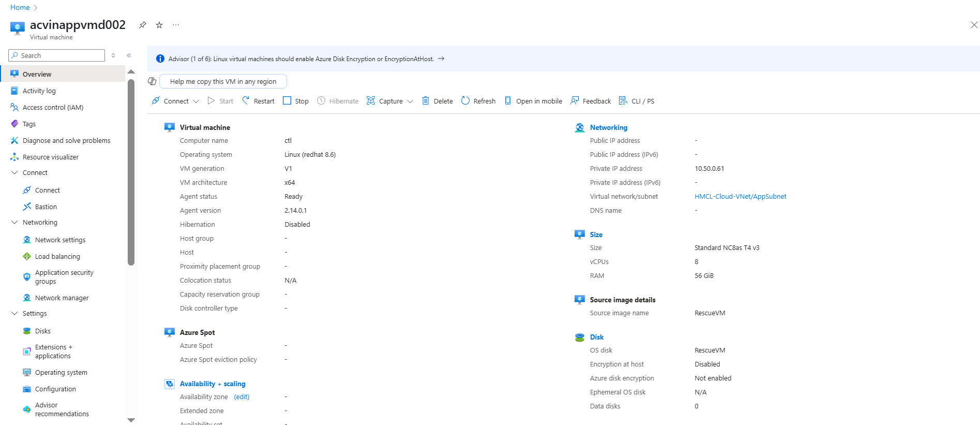Focus the sidebar Search field

(x=61, y=55)
